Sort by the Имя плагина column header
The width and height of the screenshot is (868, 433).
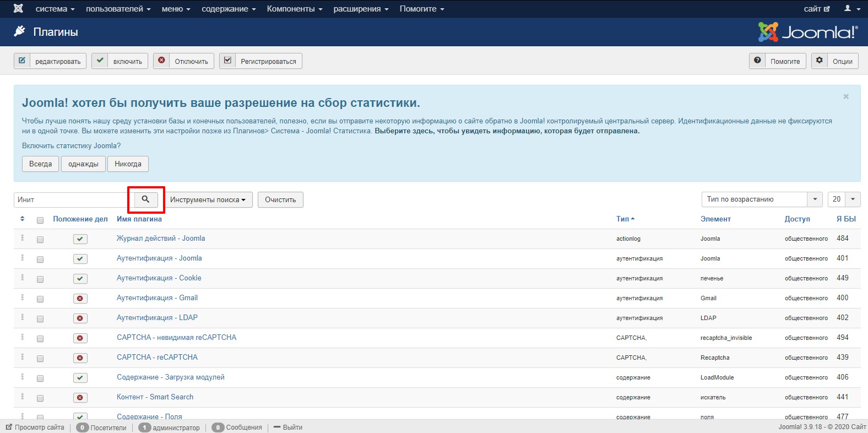pyautogui.click(x=139, y=219)
